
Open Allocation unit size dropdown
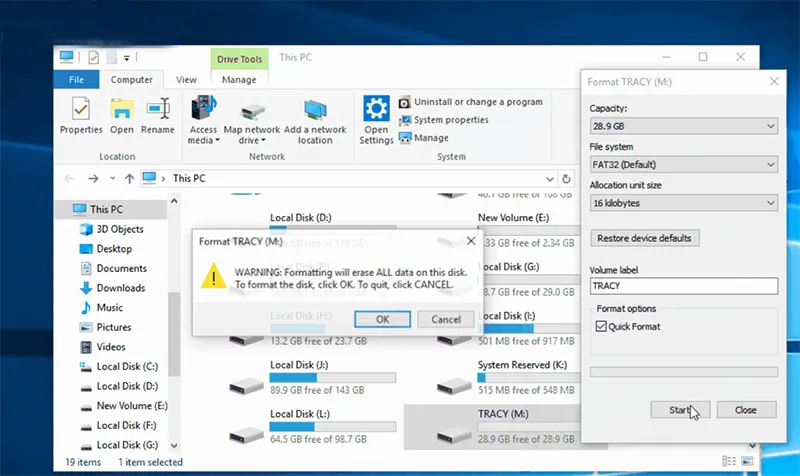[684, 203]
